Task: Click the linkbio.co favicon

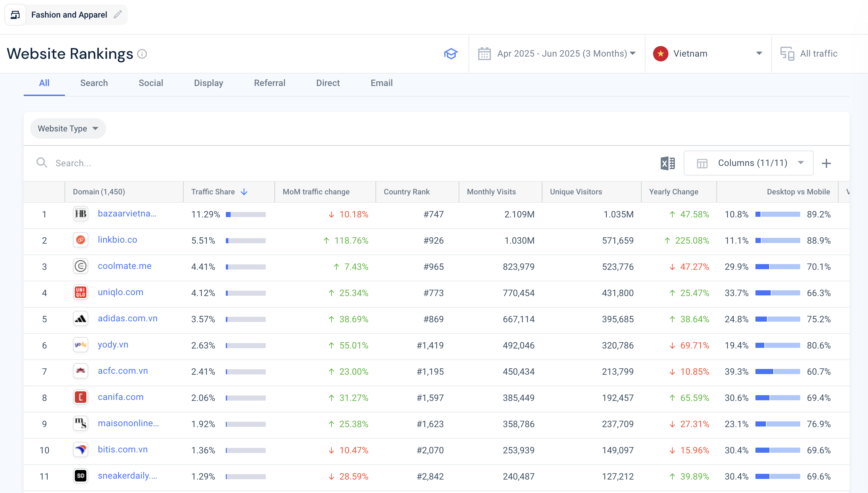Action: tap(81, 240)
